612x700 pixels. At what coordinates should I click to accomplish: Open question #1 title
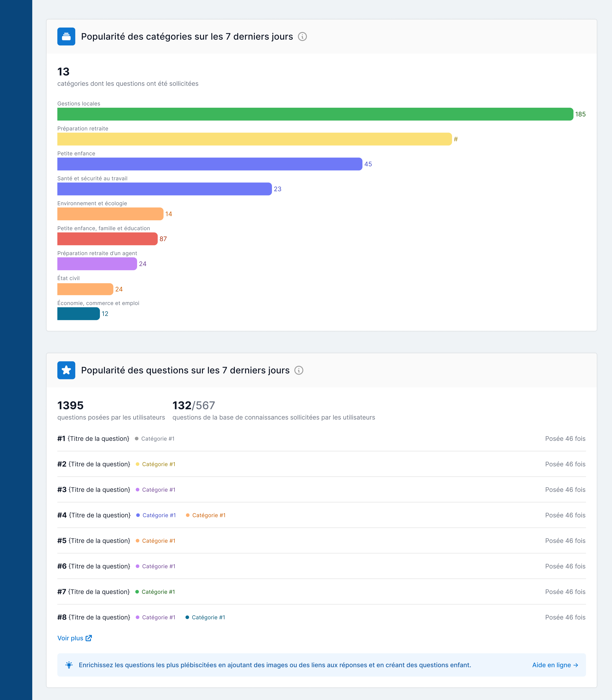tap(98, 439)
